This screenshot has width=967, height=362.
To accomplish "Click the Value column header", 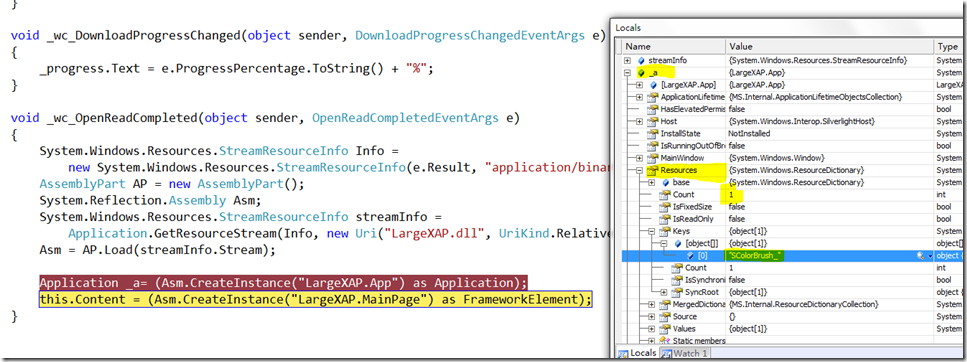I will pyautogui.click(x=830, y=47).
